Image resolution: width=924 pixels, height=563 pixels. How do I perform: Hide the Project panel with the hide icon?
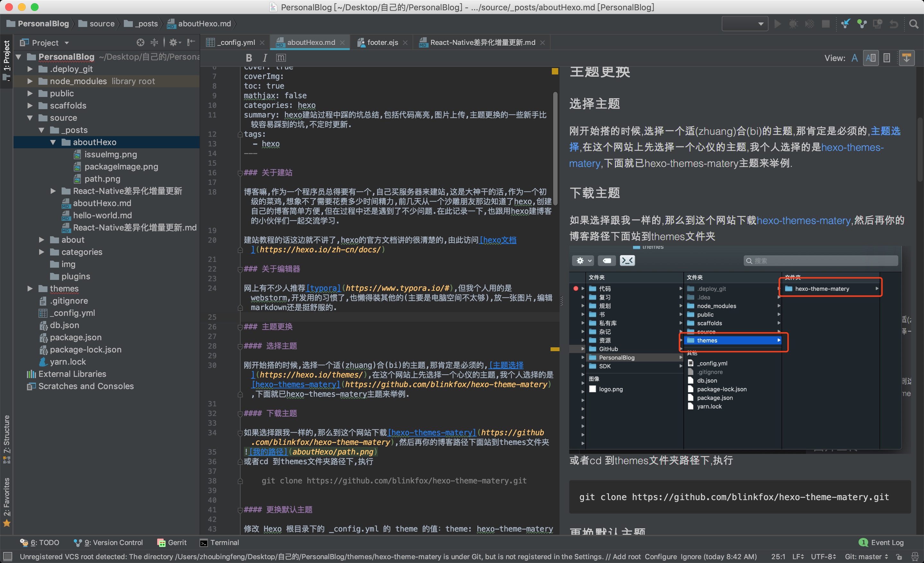tap(191, 42)
